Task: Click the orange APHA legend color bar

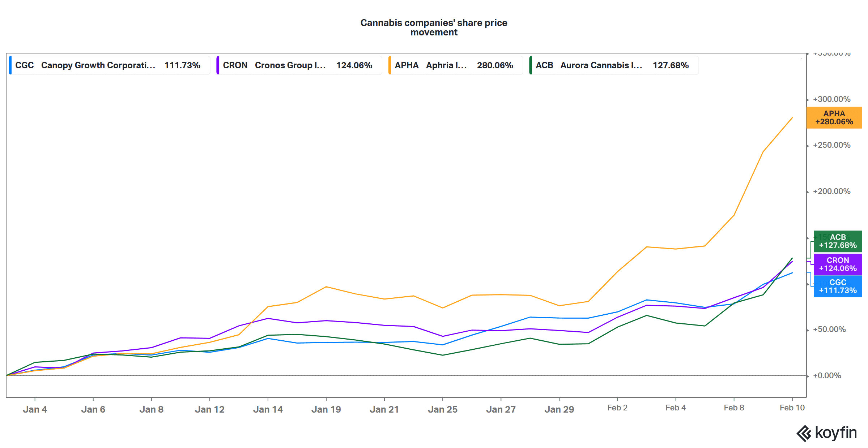Action: 390,65
